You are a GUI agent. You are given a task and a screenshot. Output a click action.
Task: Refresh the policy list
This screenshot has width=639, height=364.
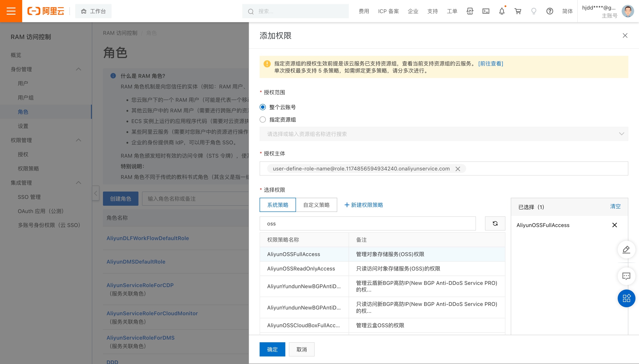[495, 223]
